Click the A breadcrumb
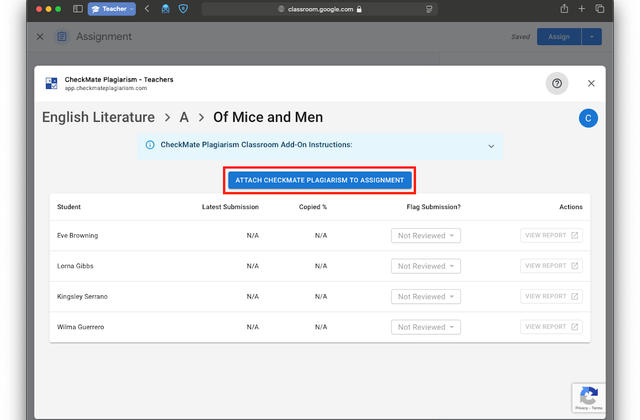This screenshot has width=640, height=420. 184,118
